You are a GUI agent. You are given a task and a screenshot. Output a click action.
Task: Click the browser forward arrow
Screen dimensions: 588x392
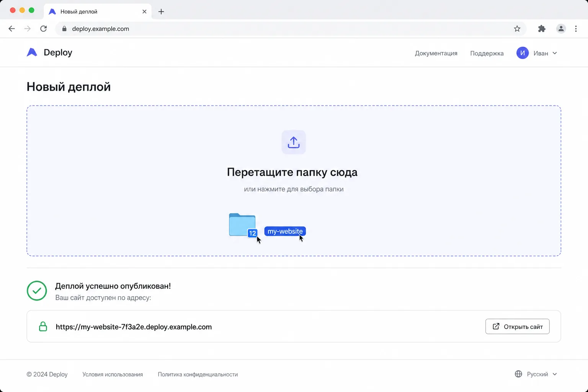[28, 29]
